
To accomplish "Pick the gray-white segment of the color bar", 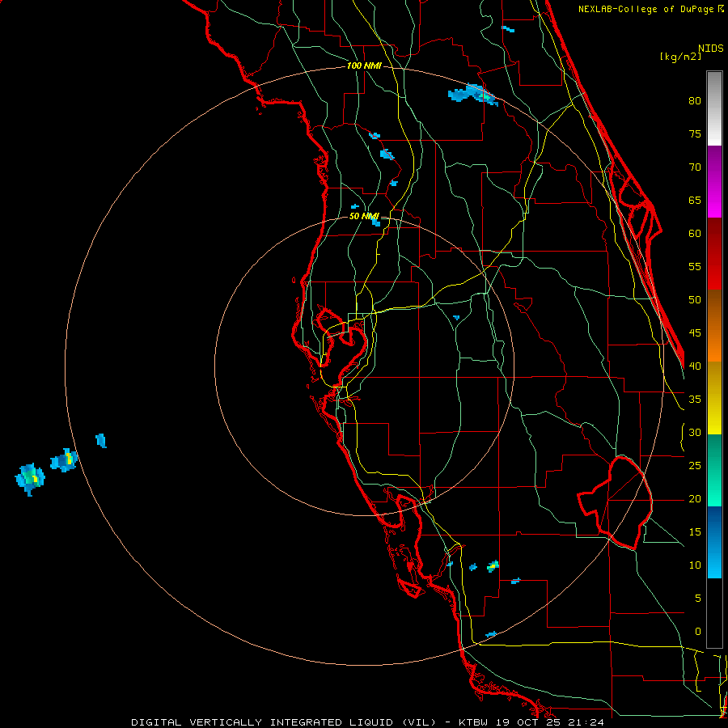I will click(714, 108).
